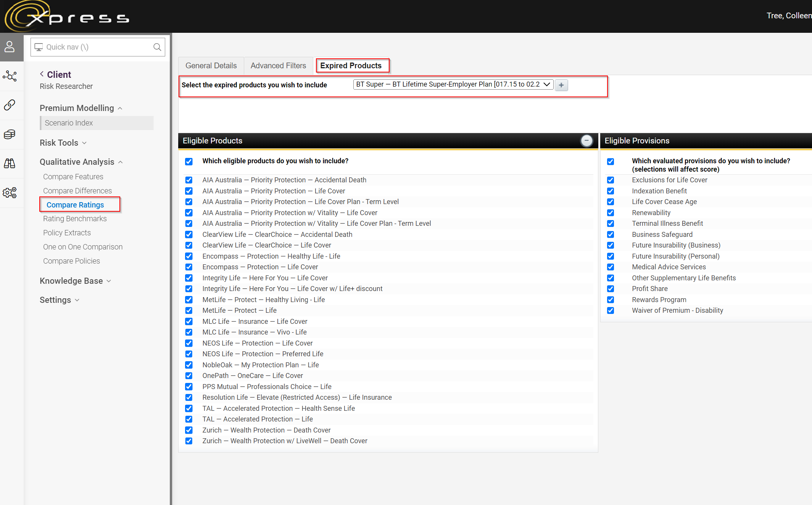The width and height of the screenshot is (812, 505).
Task: Collapse the Qualitative Analysis section
Action: tap(81, 162)
